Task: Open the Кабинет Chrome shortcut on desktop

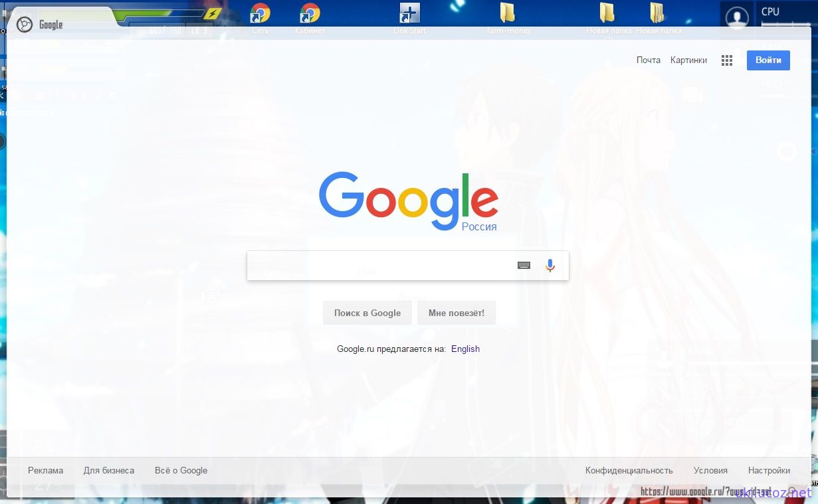Action: coord(310,18)
